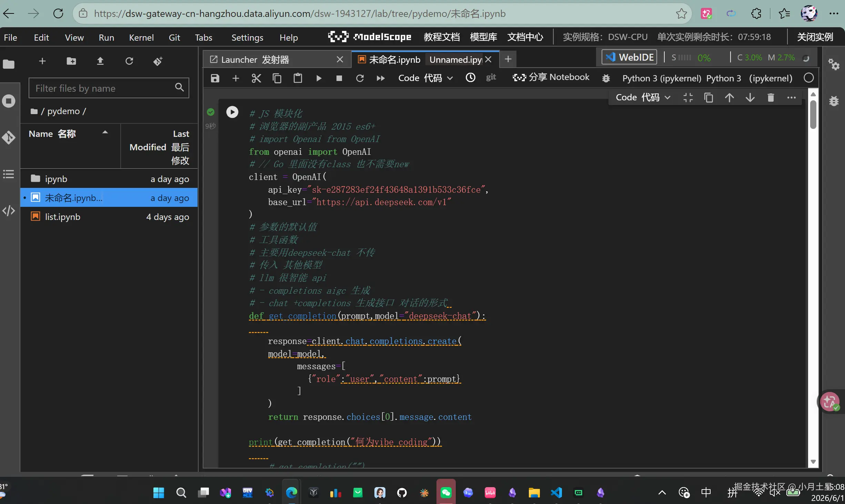This screenshot has height=504, width=845.
Task: Cut selected cells with the scissors icon
Action: click(256, 78)
